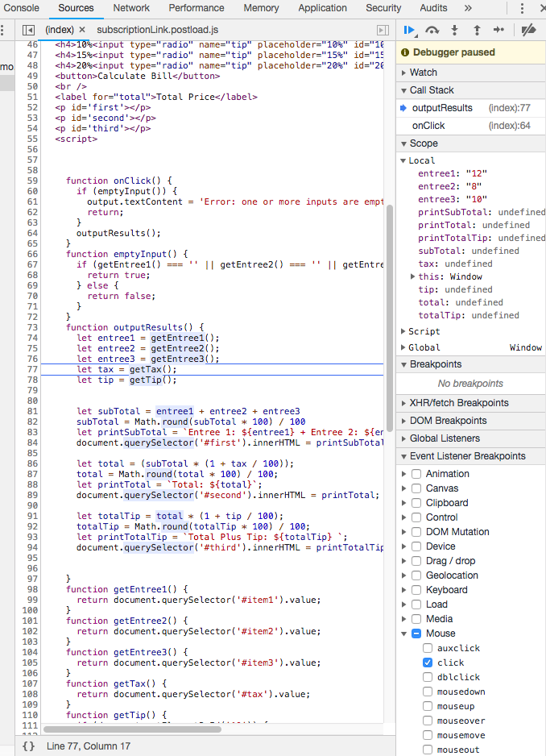Resume script execution in debugger
Viewport: 546px width, 756px height.
coord(409,30)
